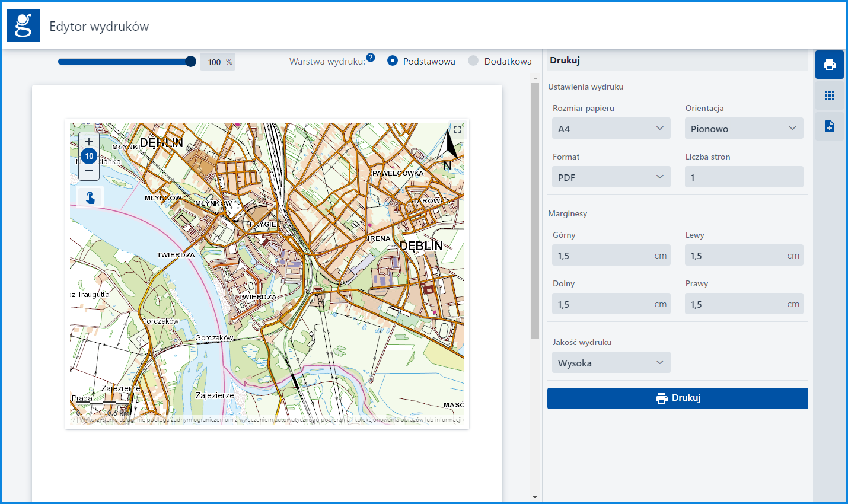Focus the Liczba stron field
The height and width of the screenshot is (504, 848).
point(744,177)
